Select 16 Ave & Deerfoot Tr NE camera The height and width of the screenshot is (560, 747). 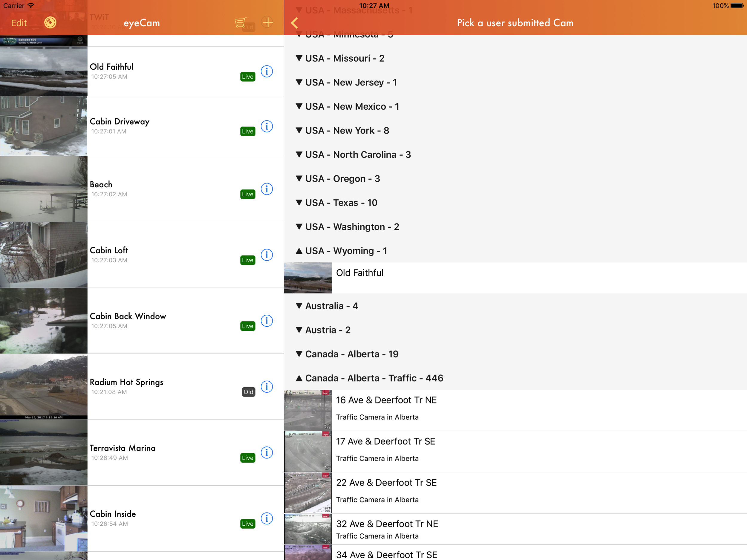pyautogui.click(x=515, y=410)
